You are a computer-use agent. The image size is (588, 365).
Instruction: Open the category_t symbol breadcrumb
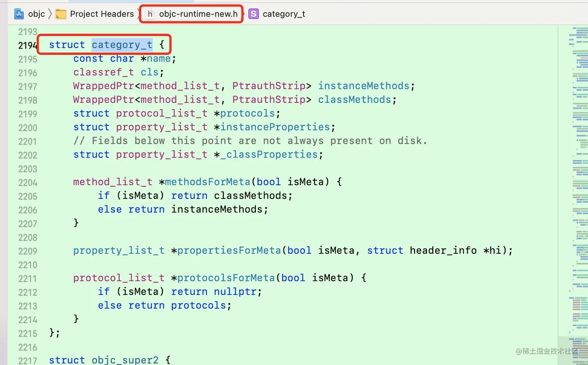pyautogui.click(x=284, y=14)
